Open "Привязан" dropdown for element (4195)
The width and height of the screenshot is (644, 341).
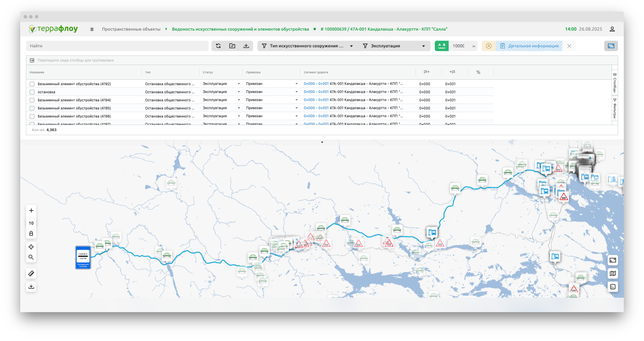[296, 108]
